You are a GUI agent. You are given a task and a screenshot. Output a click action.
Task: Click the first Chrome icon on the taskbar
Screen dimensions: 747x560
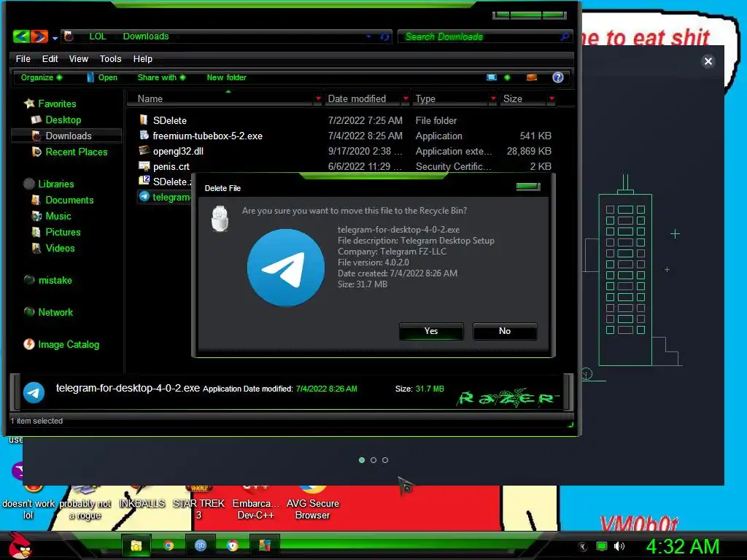169,545
